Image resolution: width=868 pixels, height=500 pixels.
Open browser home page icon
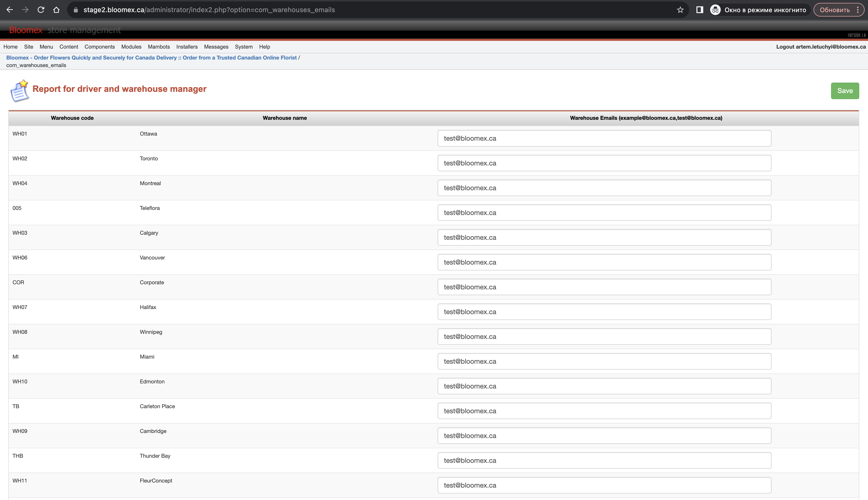(x=56, y=10)
